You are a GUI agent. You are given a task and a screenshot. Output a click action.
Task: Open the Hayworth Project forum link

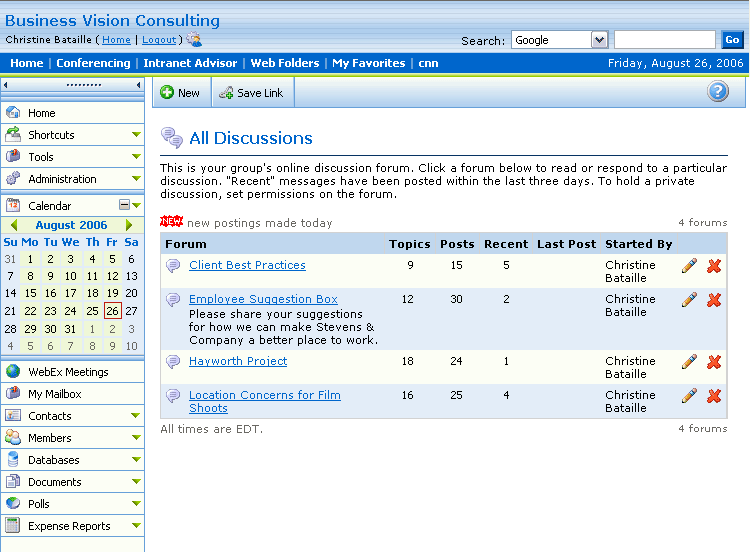click(238, 361)
